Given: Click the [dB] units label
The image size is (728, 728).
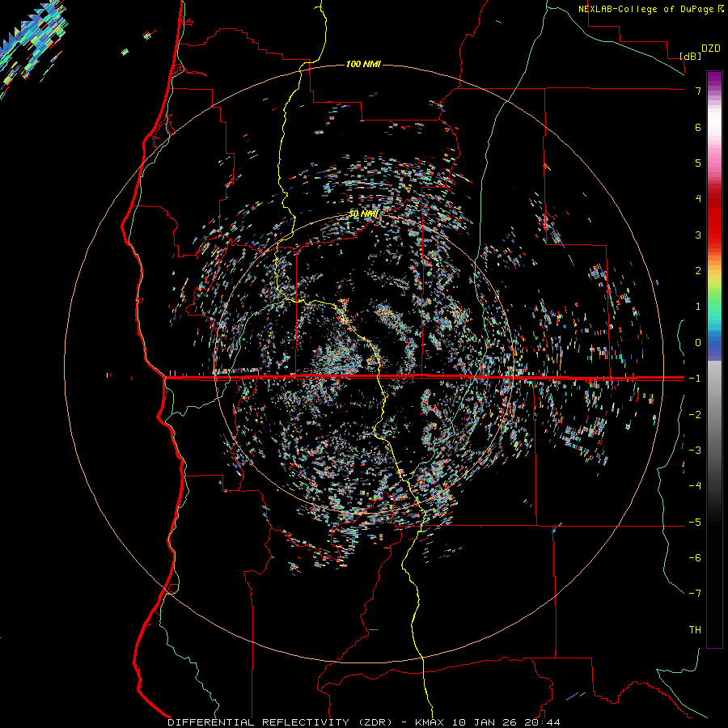Looking at the screenshot, I should click(x=690, y=56).
